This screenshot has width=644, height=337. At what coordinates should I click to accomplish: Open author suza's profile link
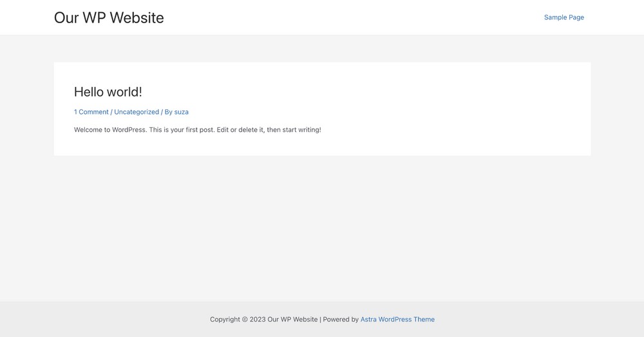pyautogui.click(x=181, y=112)
